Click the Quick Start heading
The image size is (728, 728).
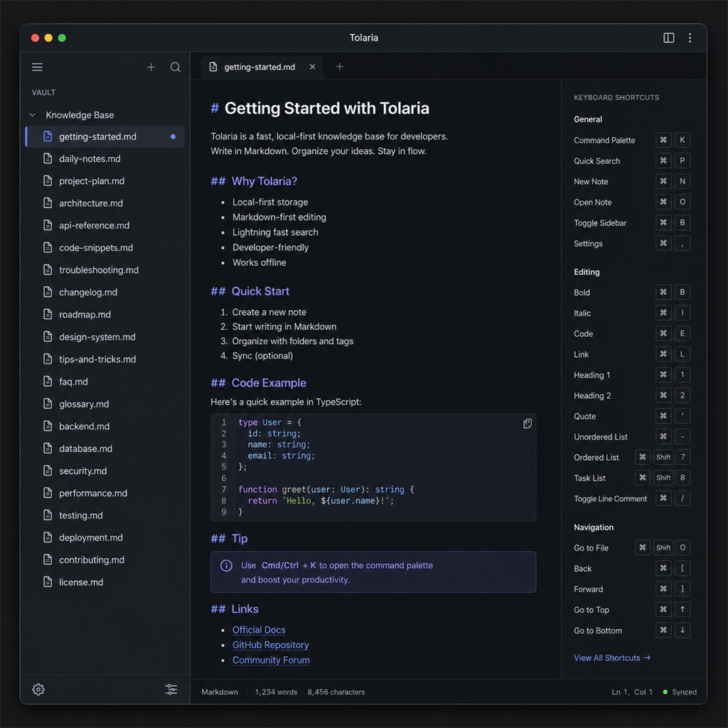(260, 291)
